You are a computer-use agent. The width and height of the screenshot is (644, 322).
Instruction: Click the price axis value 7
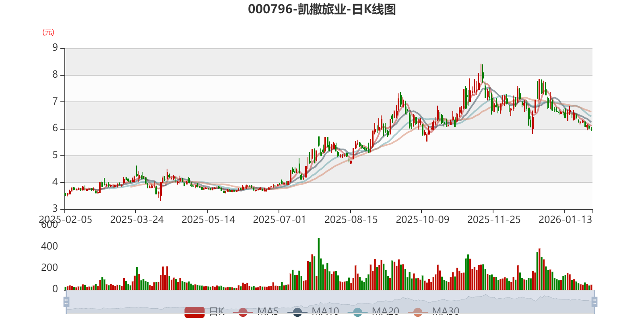point(55,101)
